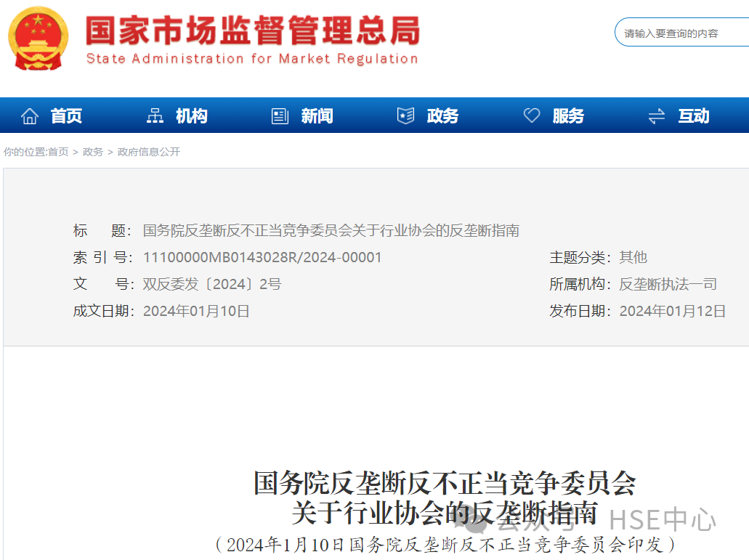Click the newspaper icon beside 新闻
Image resolution: width=749 pixels, height=560 pixels.
click(x=280, y=116)
